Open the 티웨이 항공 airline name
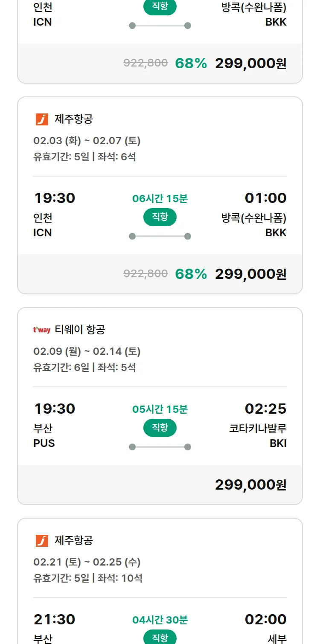Viewport: 320px width, 644px height. pos(80,330)
